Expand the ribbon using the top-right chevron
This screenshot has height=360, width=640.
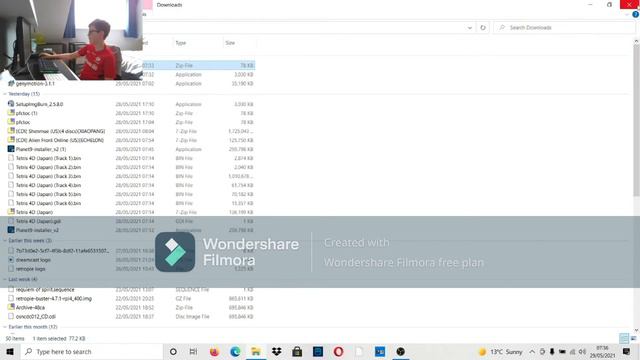(627, 14)
